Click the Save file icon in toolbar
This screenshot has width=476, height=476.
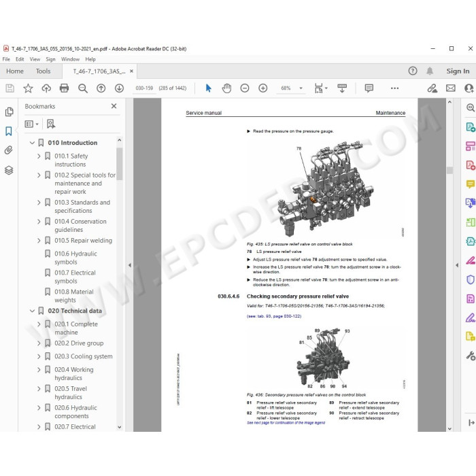coord(10,88)
